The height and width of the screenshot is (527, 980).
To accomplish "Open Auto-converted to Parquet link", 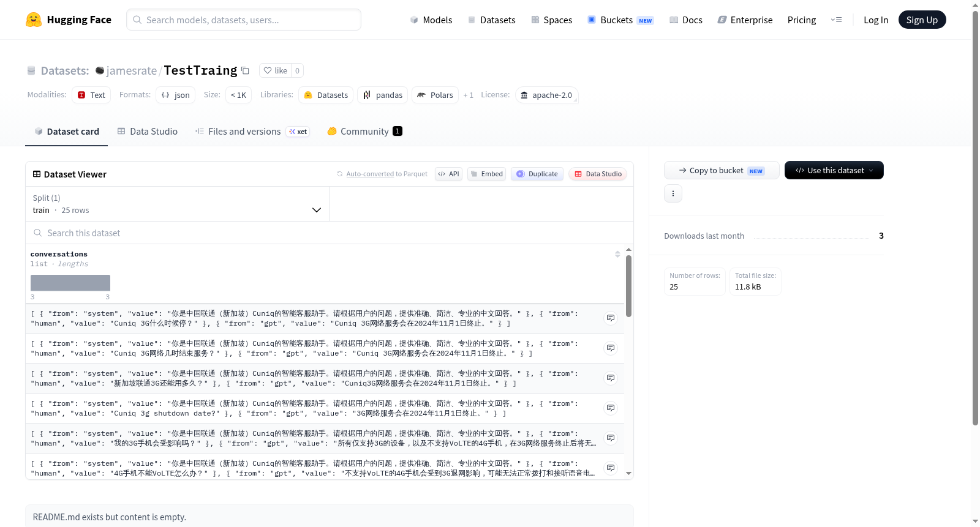I will pos(386,174).
